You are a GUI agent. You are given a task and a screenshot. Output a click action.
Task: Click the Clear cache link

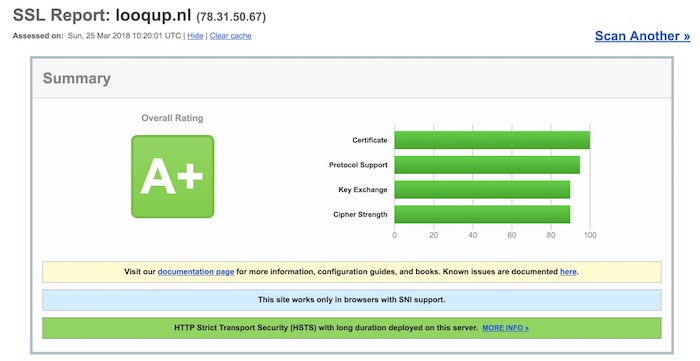point(230,36)
